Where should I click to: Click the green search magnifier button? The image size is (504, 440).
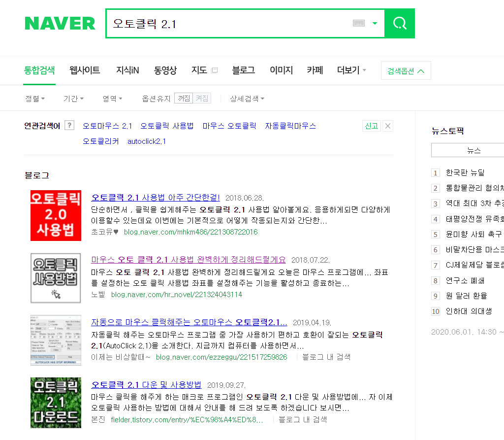tap(400, 24)
